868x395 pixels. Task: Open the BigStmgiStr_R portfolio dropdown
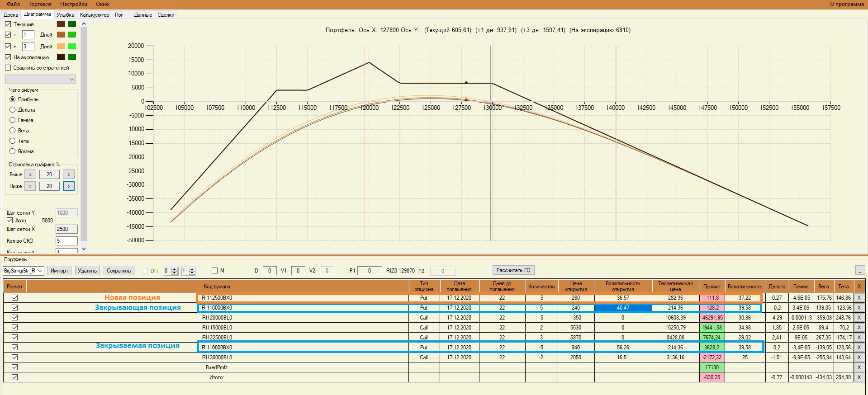[x=23, y=271]
